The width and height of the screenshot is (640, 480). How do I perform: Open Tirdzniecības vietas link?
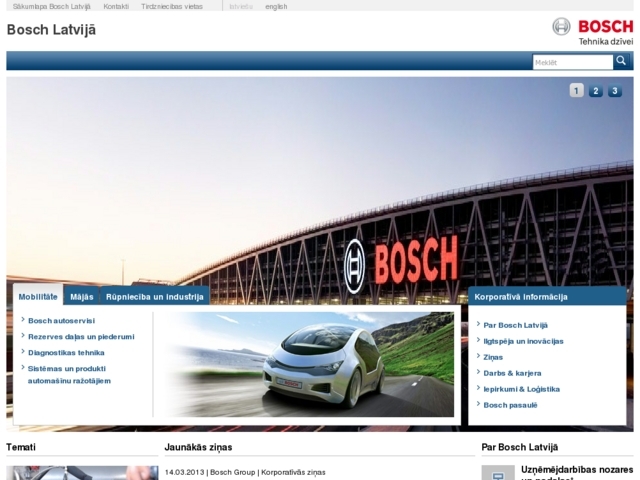click(x=172, y=7)
